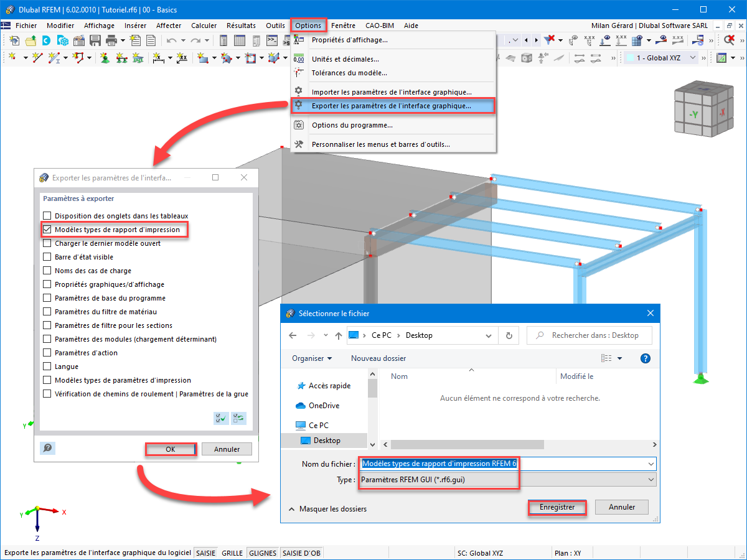The image size is (747, 560).
Task: Click the Redo arrow icon
Action: (x=195, y=40)
